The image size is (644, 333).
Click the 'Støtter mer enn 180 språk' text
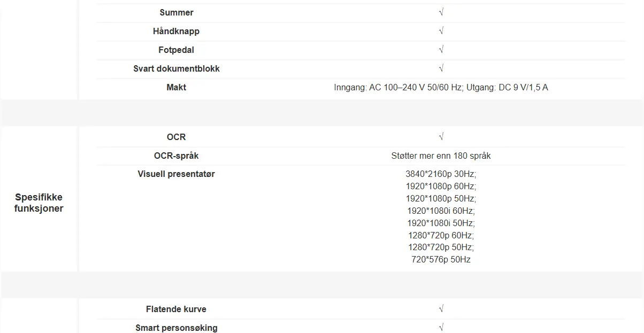point(441,156)
